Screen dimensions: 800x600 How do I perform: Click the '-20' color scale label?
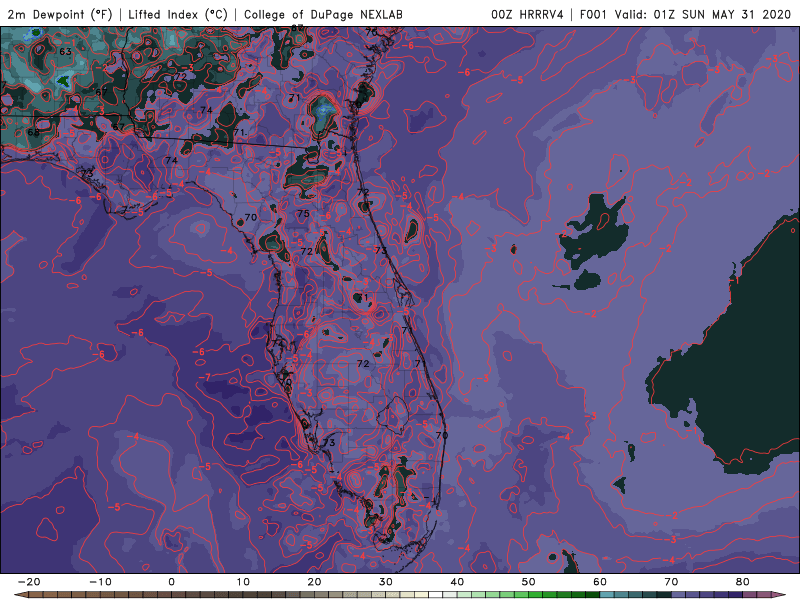(x=29, y=582)
